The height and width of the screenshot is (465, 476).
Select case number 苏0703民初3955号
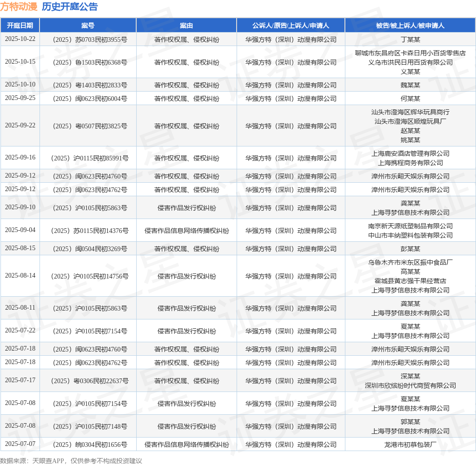[x=90, y=40]
